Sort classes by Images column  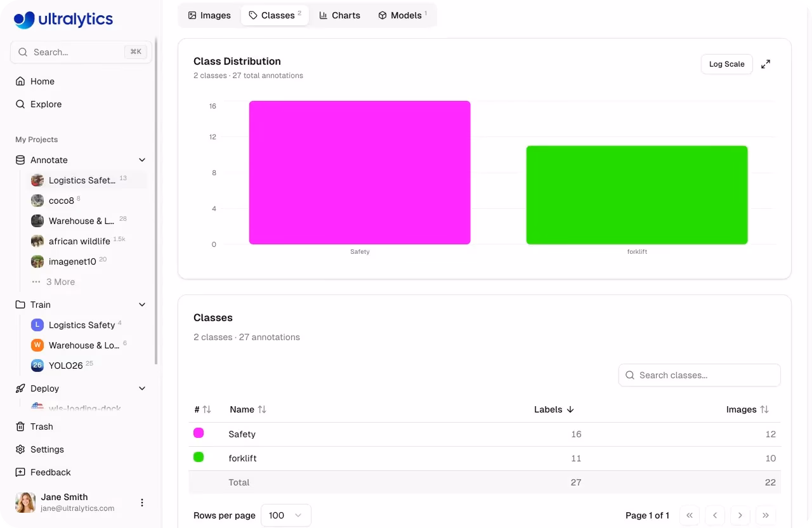(x=747, y=410)
